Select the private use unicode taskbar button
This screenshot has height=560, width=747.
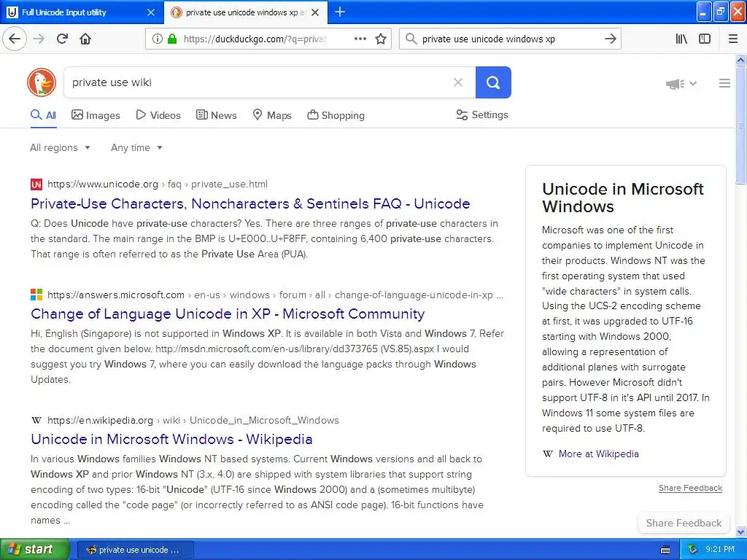[135, 550]
